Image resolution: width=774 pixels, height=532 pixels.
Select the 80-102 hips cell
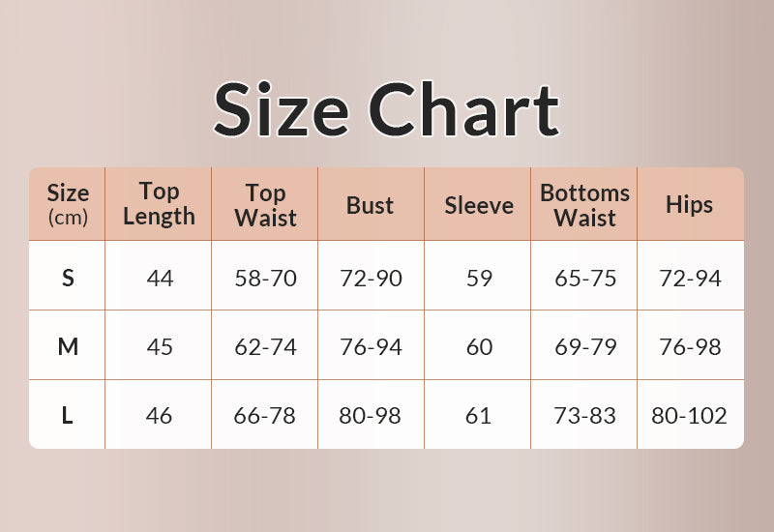[689, 416]
